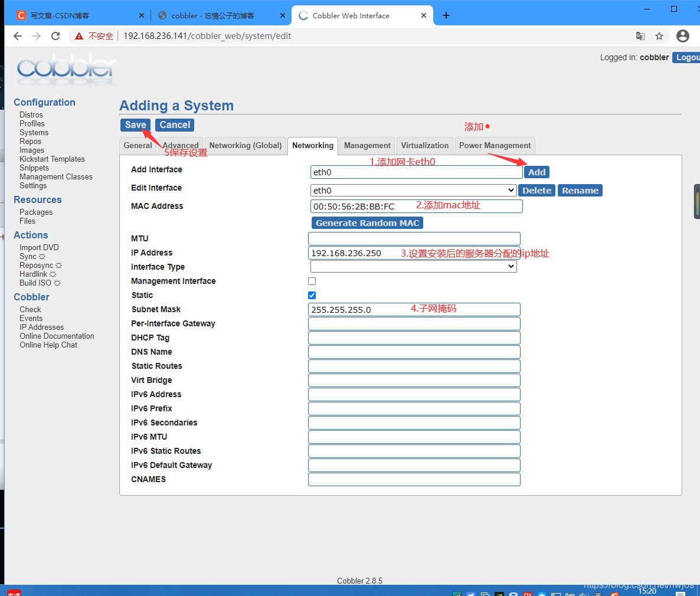This screenshot has width=700, height=596.
Task: Open the Power Management tab
Action: (x=495, y=146)
